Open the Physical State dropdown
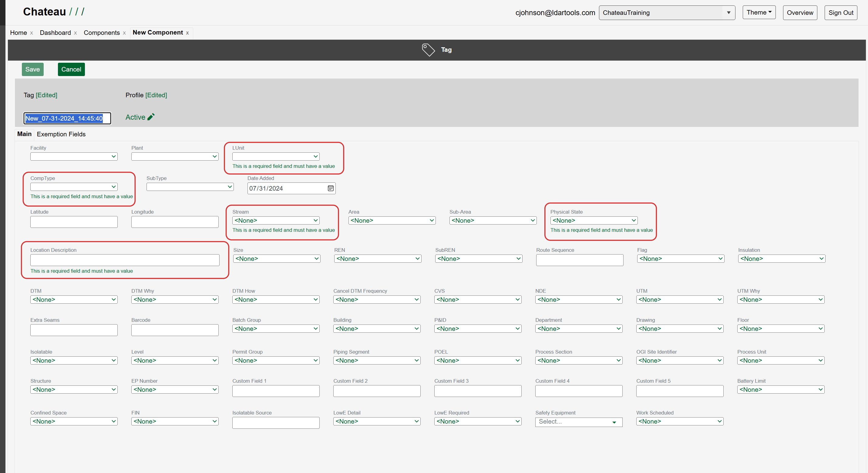This screenshot has width=868, height=473. click(x=594, y=221)
